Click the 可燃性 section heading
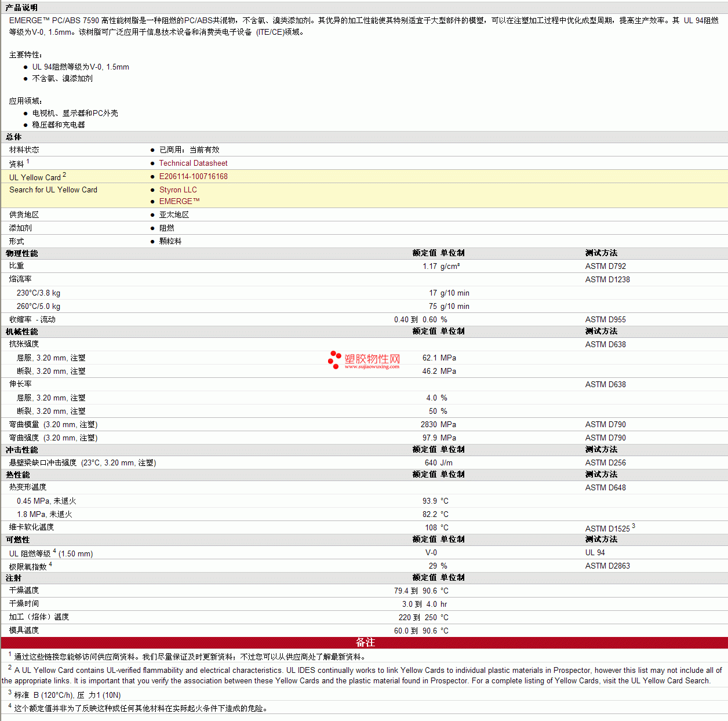Screen dimensions: 728x721 pos(17,540)
